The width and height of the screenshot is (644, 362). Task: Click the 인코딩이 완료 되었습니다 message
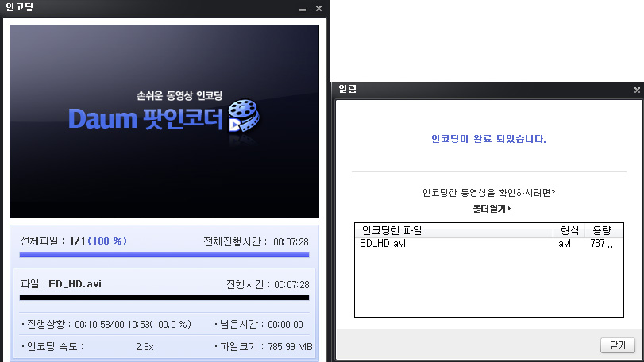[x=488, y=139]
